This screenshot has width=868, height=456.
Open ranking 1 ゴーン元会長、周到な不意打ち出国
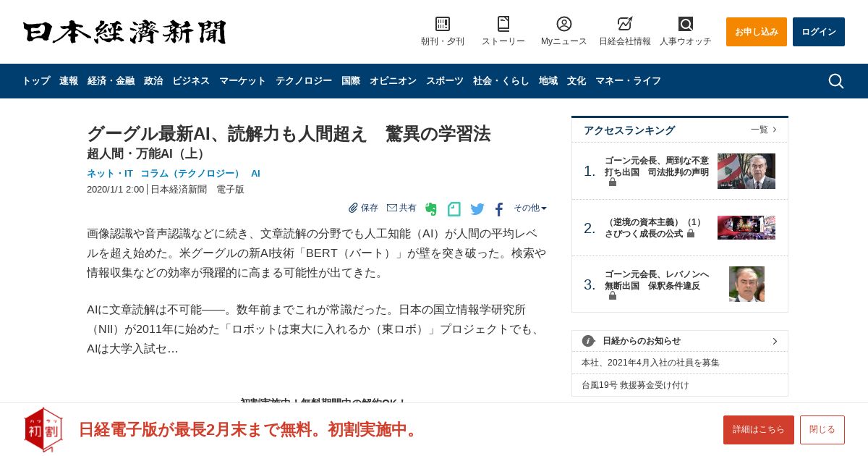coord(657,166)
